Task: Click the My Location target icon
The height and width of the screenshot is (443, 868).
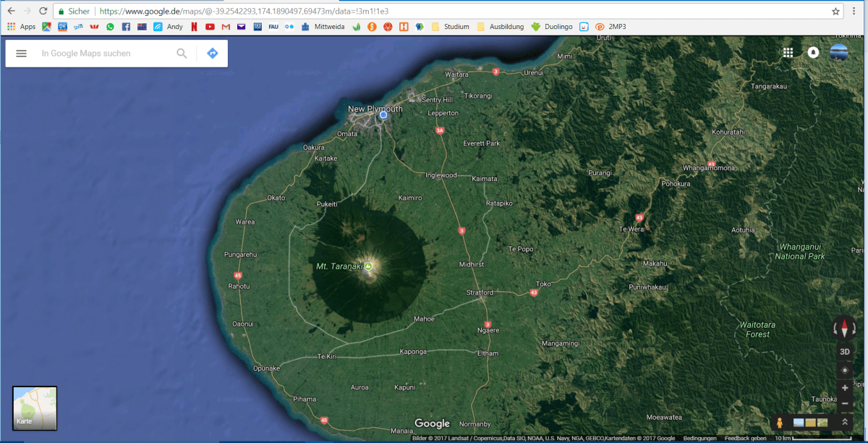Action: point(844,369)
